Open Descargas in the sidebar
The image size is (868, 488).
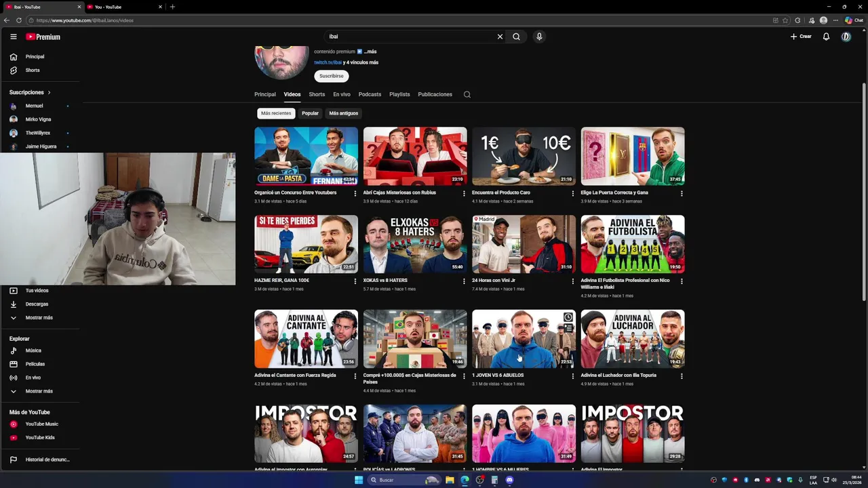[37, 304]
